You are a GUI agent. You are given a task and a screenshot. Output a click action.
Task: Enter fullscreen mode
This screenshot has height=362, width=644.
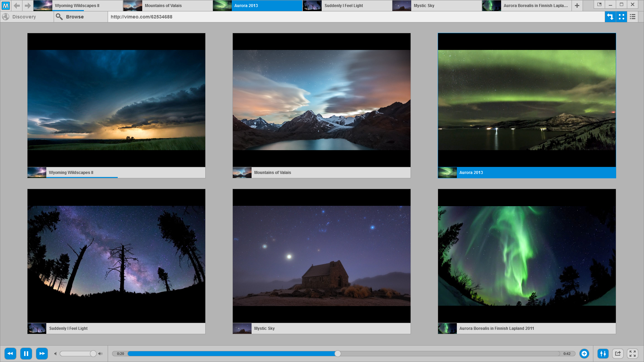pyautogui.click(x=633, y=354)
